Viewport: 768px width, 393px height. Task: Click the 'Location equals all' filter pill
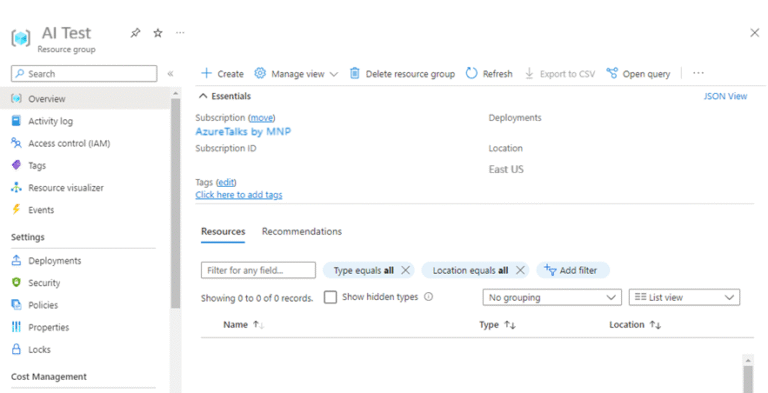[470, 270]
